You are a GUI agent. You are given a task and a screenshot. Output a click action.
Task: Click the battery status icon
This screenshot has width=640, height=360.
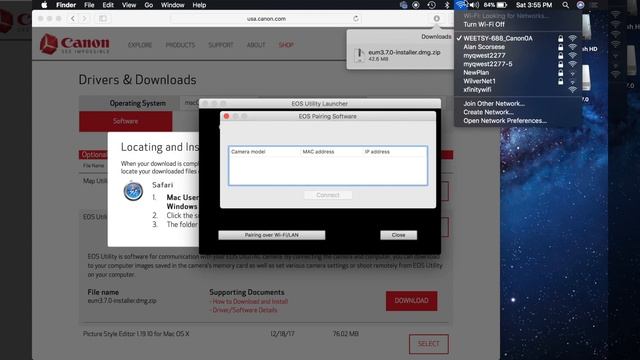[x=502, y=5]
